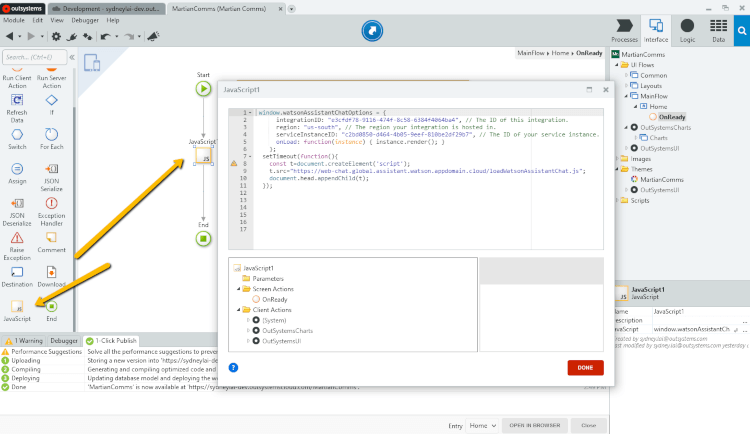This screenshot has width=750, height=434.
Task: Select the JSON Serialize tool
Action: click(x=52, y=177)
